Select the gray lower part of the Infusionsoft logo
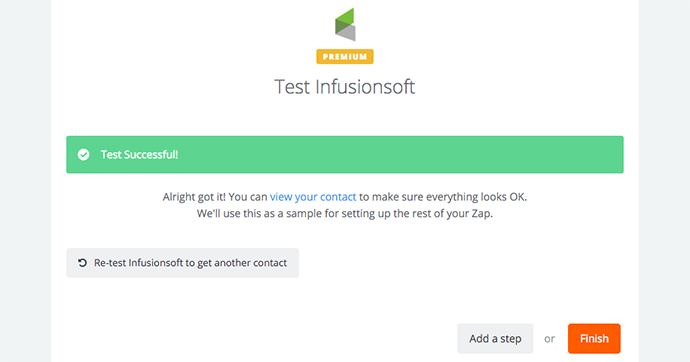The width and height of the screenshot is (690, 362). 348,33
